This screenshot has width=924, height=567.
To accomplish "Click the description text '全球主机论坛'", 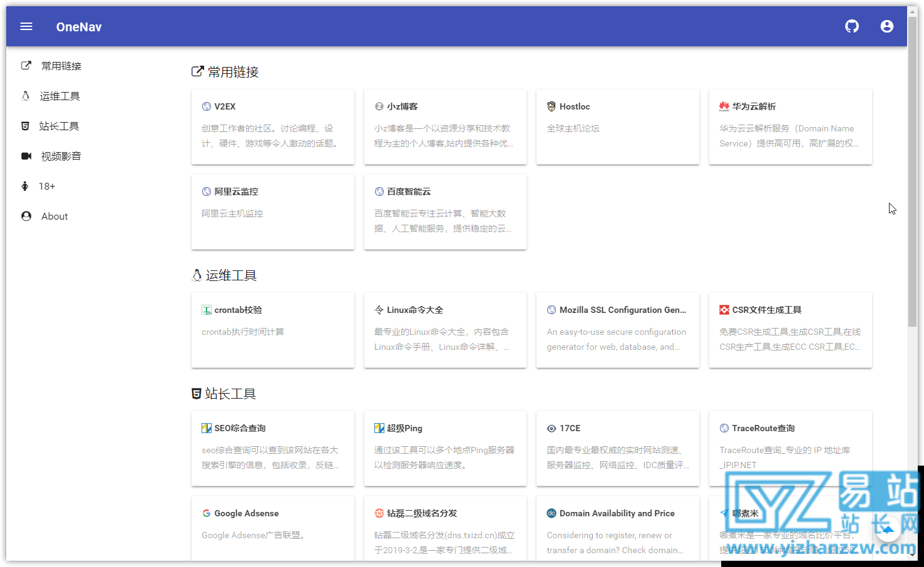I will click(x=573, y=128).
